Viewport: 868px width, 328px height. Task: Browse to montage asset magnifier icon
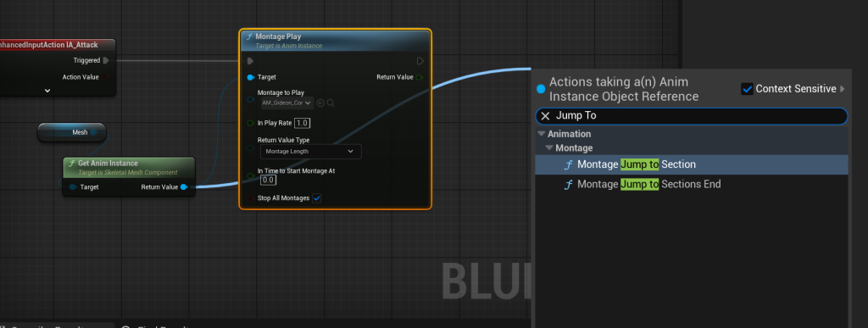(331, 103)
